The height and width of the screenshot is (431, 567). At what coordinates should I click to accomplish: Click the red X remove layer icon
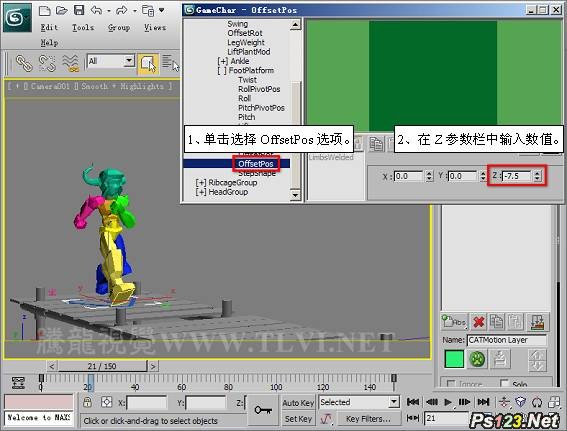pos(479,322)
